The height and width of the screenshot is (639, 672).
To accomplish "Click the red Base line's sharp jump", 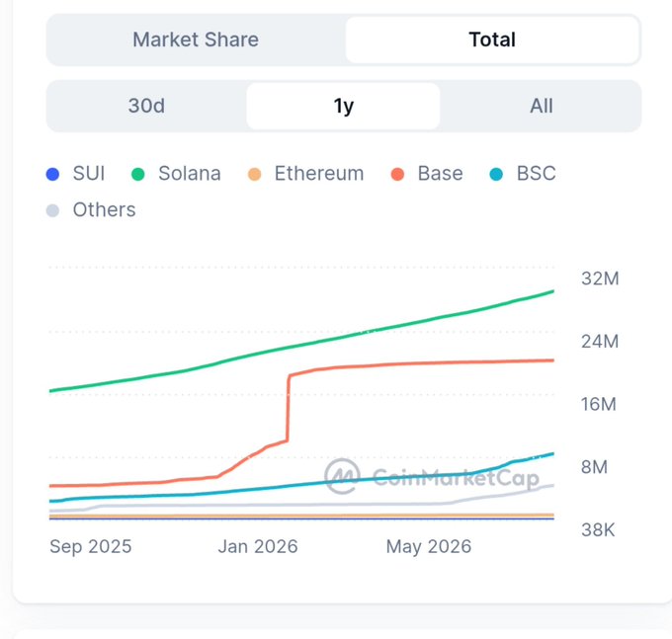I will [288, 408].
